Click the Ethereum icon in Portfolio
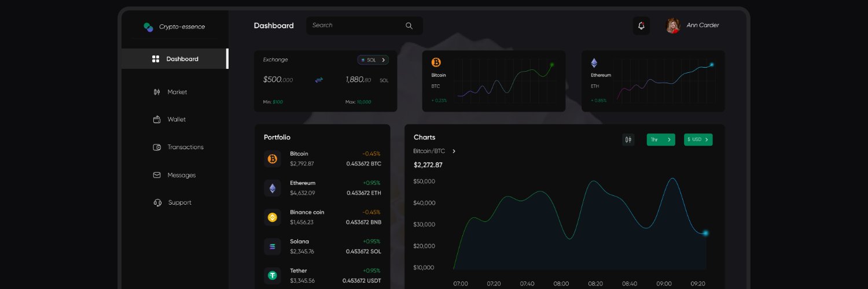The width and height of the screenshot is (868, 289). coord(273,188)
